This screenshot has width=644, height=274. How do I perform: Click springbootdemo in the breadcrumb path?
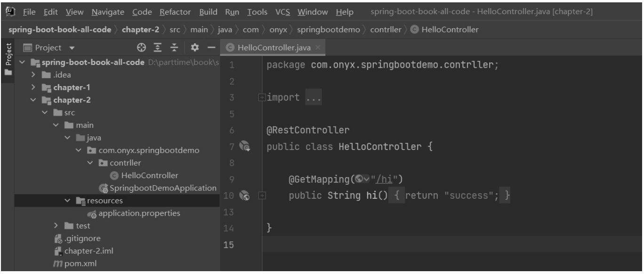pyautogui.click(x=328, y=30)
